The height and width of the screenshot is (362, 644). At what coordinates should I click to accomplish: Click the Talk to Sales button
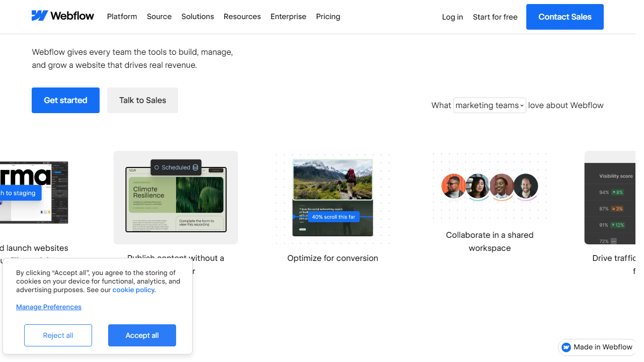[142, 100]
